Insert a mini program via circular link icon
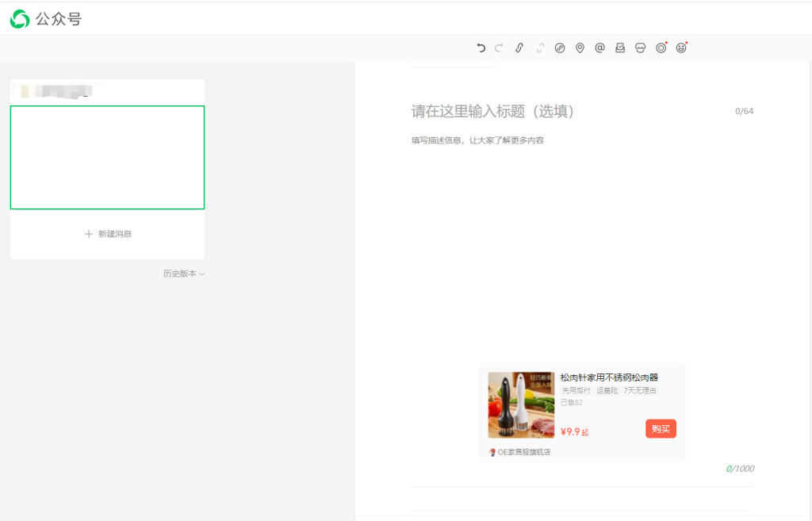Screen dimensions: 812x521 (560, 48)
